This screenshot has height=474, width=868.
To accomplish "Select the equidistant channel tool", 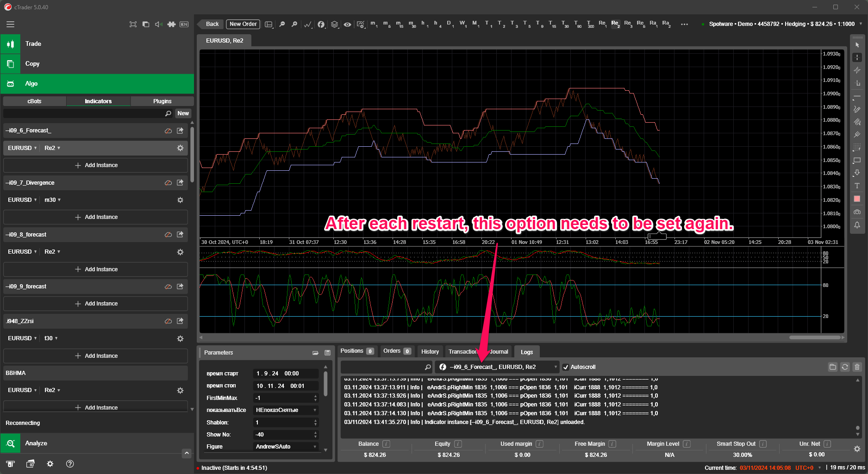I will 857,122.
